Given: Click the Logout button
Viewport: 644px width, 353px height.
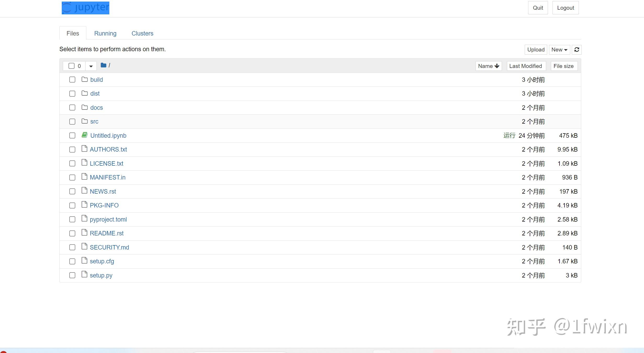Looking at the screenshot, I should (565, 8).
